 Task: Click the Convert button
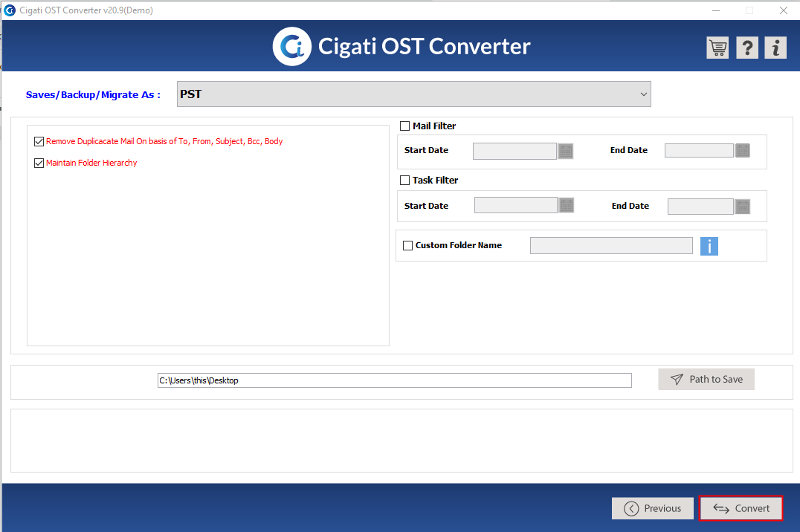point(741,508)
